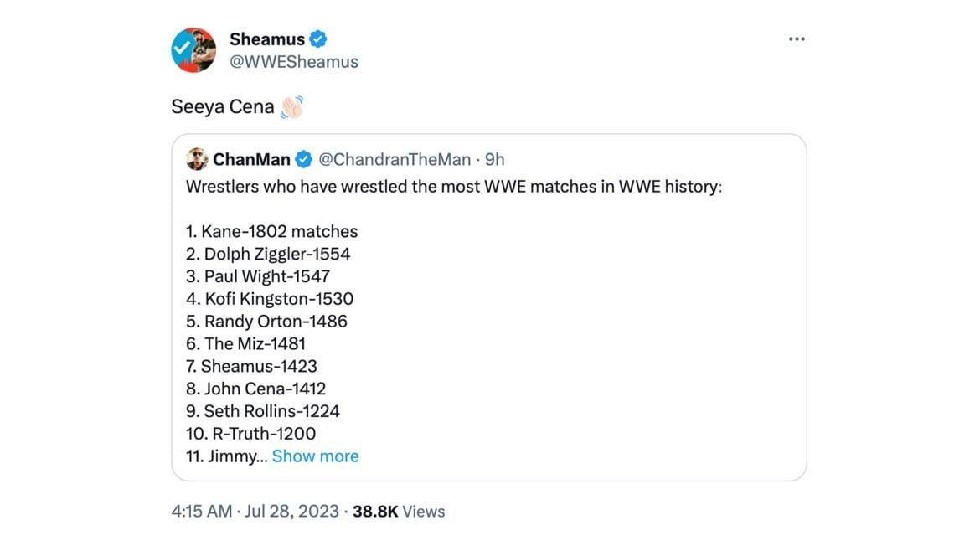Viewport: 980px width, 551px height.
Task: Click the 9h timestamp on quoted tweet
Action: (x=495, y=159)
